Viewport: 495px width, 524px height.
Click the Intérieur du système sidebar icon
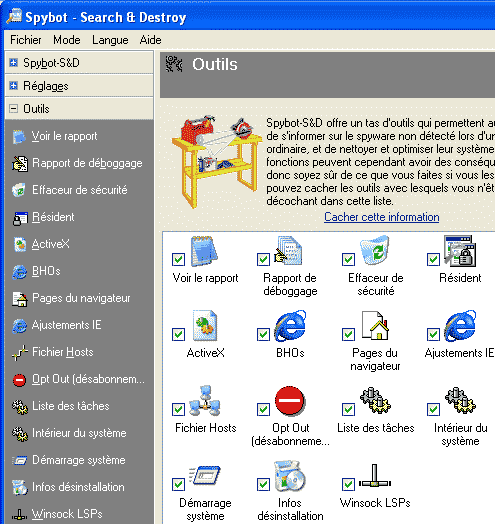[20, 434]
